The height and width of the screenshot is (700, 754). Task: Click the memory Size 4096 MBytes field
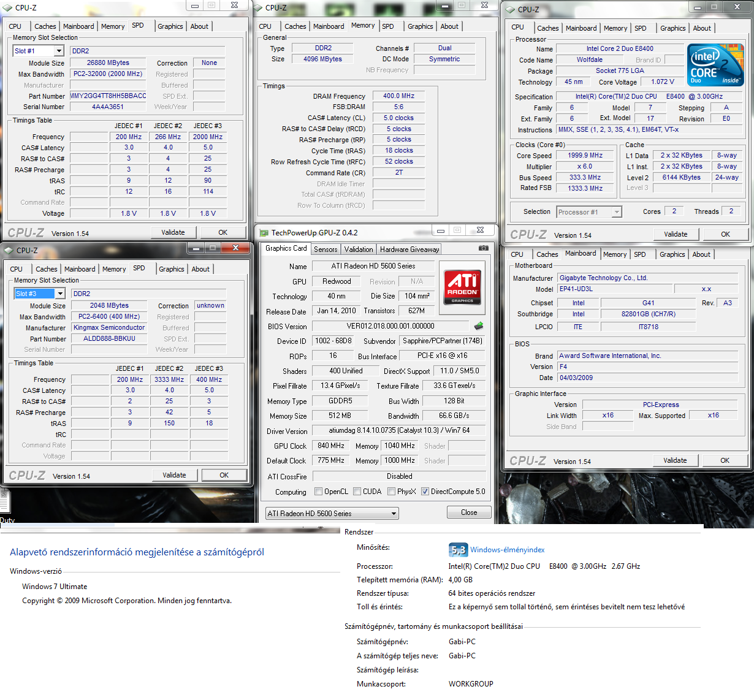point(322,59)
